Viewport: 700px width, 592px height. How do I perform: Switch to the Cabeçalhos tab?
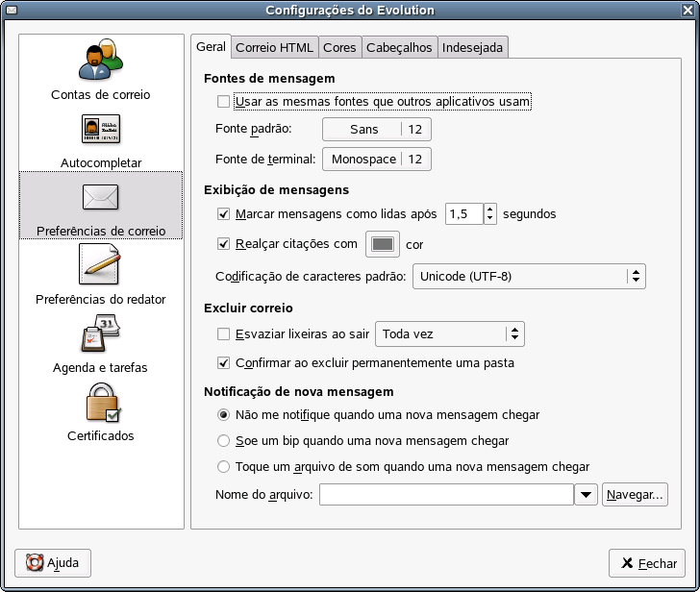tap(399, 47)
